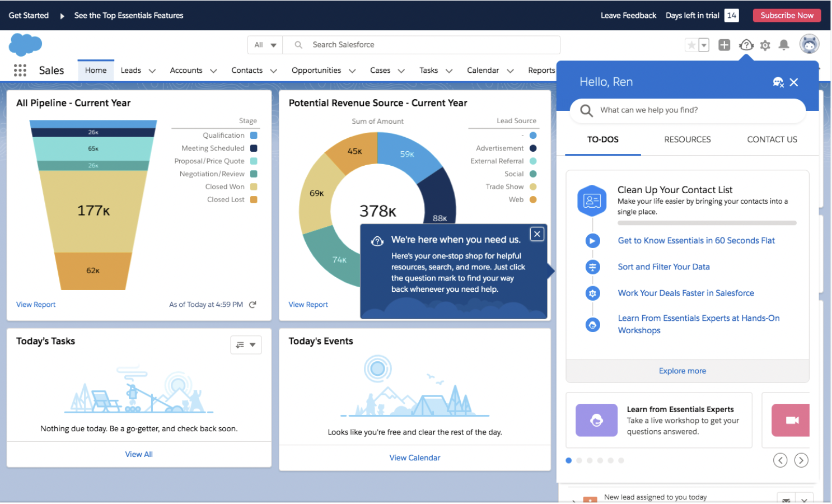
Task: Click the 14 days left in trial badge
Action: [x=731, y=16]
